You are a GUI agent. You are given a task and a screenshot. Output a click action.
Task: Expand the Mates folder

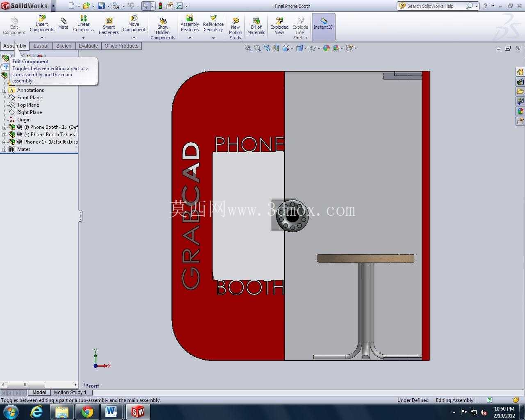pyautogui.click(x=5, y=149)
